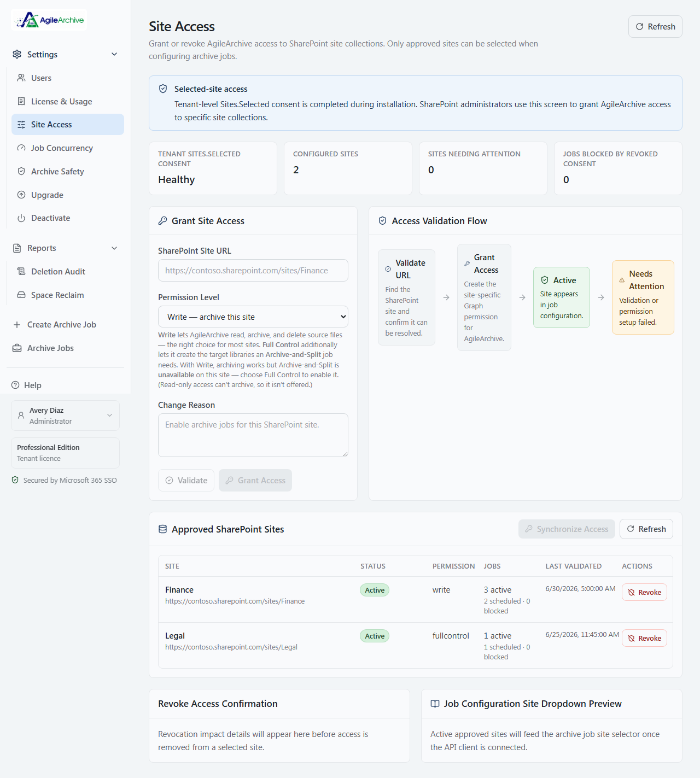Click the License & Usage document icon
700x778 pixels.
click(21, 101)
